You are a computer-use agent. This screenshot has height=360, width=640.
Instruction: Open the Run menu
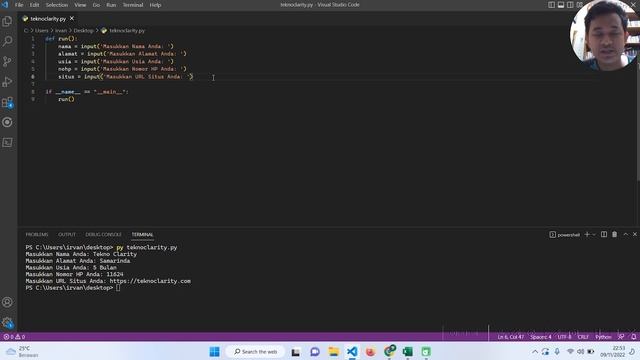click(x=111, y=5)
